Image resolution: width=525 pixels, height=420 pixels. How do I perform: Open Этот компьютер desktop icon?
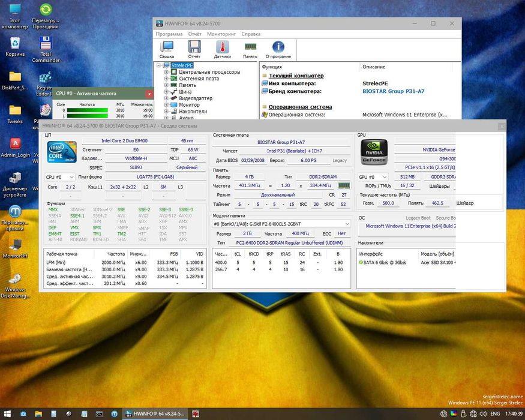(15, 16)
